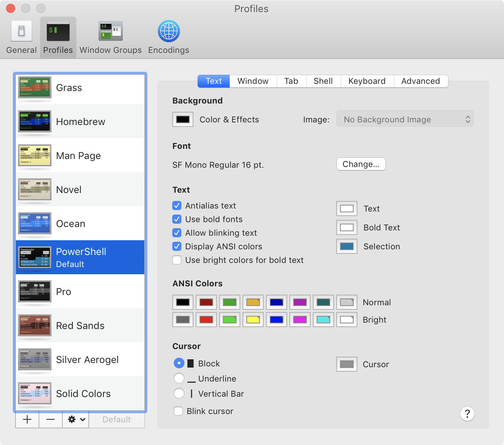
Task: Click the Bold Text color swatch
Action: tap(347, 227)
